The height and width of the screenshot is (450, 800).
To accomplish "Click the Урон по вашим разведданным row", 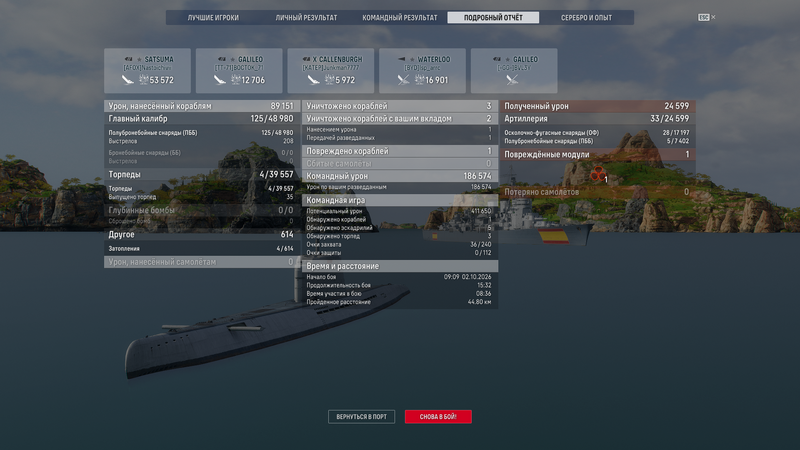I will click(400, 187).
